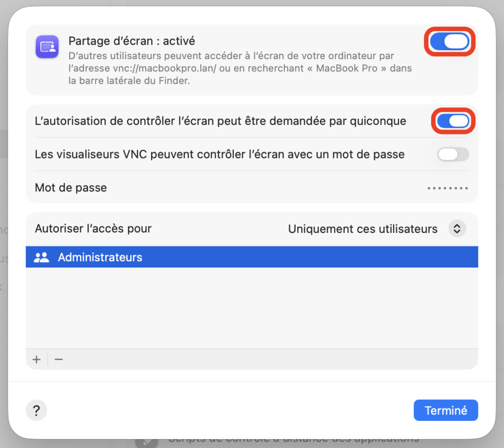Click the Administrateurs group icon
Viewport: 504px width, 448px height.
point(41,257)
